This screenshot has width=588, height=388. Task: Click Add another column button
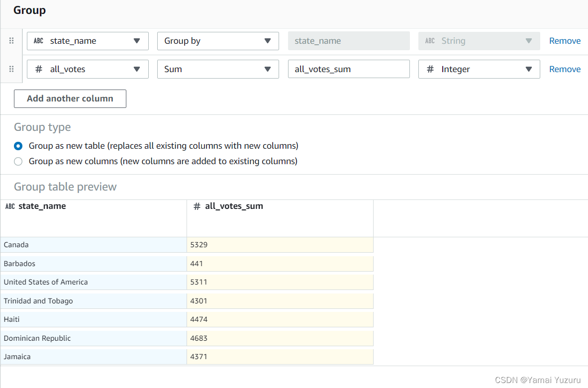coord(70,98)
